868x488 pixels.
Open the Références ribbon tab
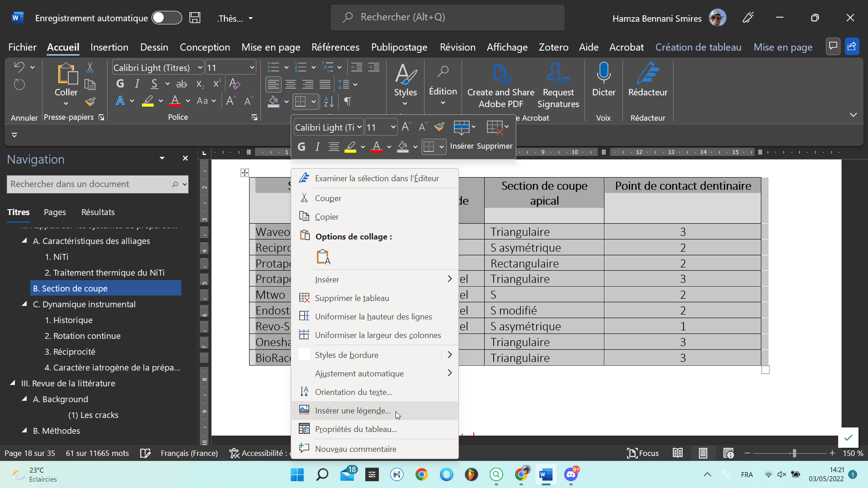pyautogui.click(x=335, y=47)
